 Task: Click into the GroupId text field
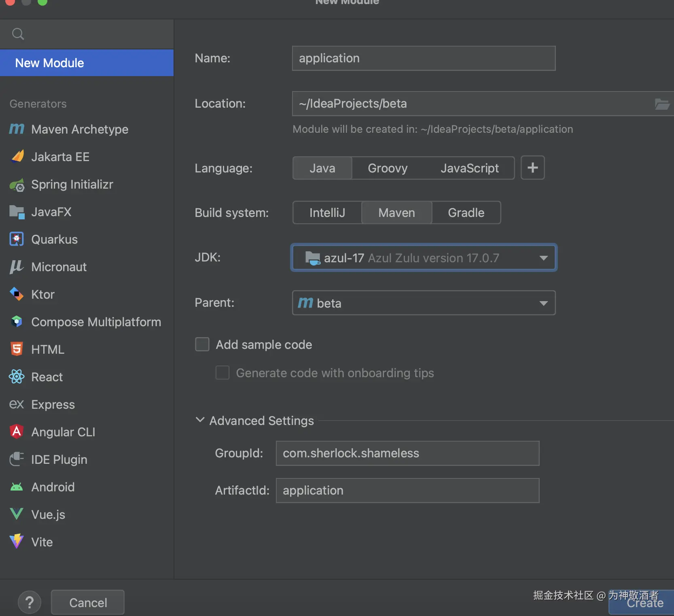(x=407, y=453)
